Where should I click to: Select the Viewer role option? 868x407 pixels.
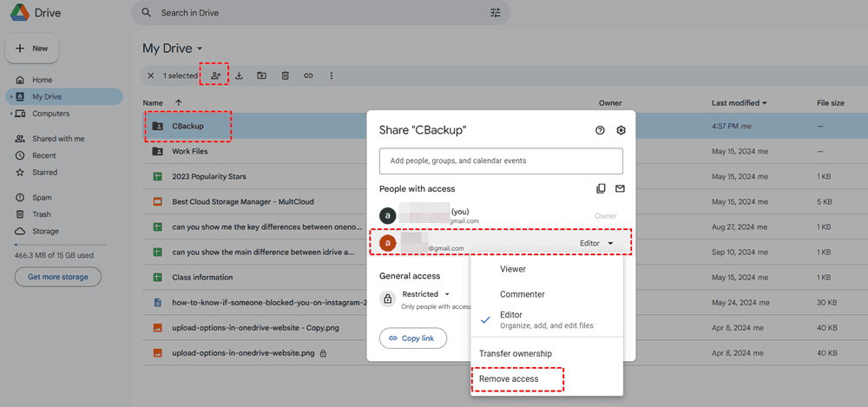(547, 269)
